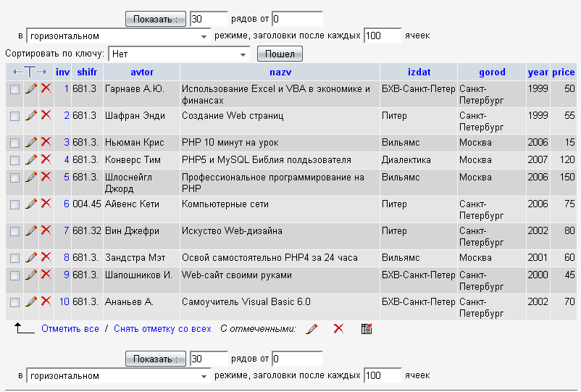
Task: Sort table by the avtor column header
Action: coord(142,72)
